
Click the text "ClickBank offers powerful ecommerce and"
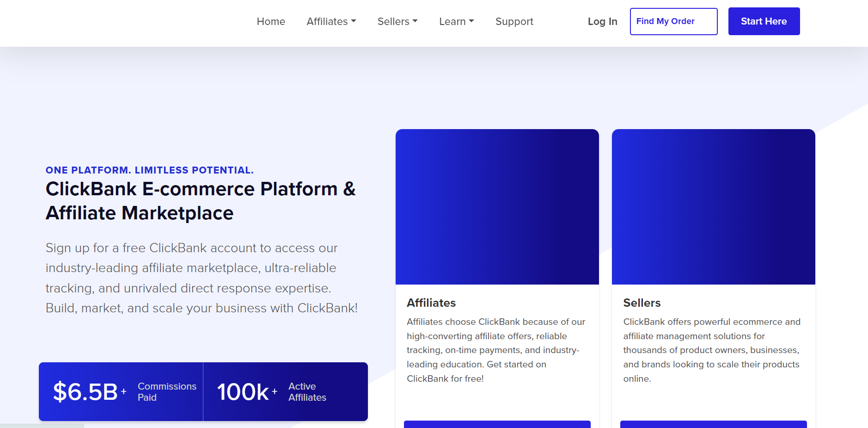pos(712,322)
